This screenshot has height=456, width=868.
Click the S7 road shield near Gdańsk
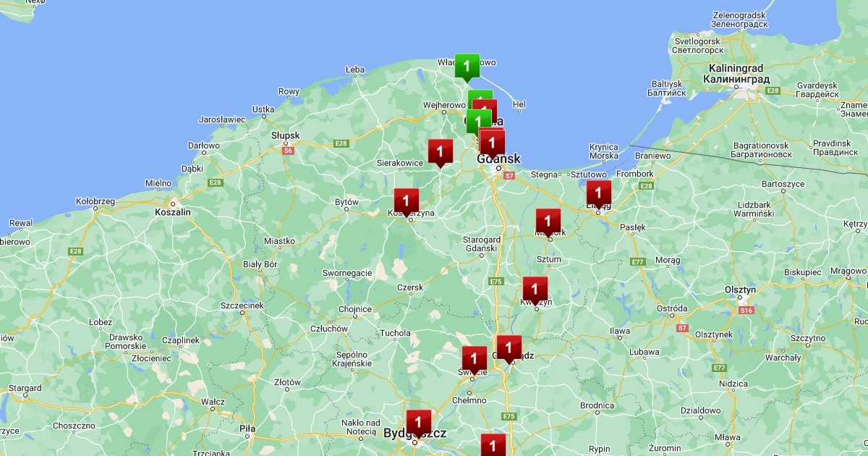click(x=509, y=176)
